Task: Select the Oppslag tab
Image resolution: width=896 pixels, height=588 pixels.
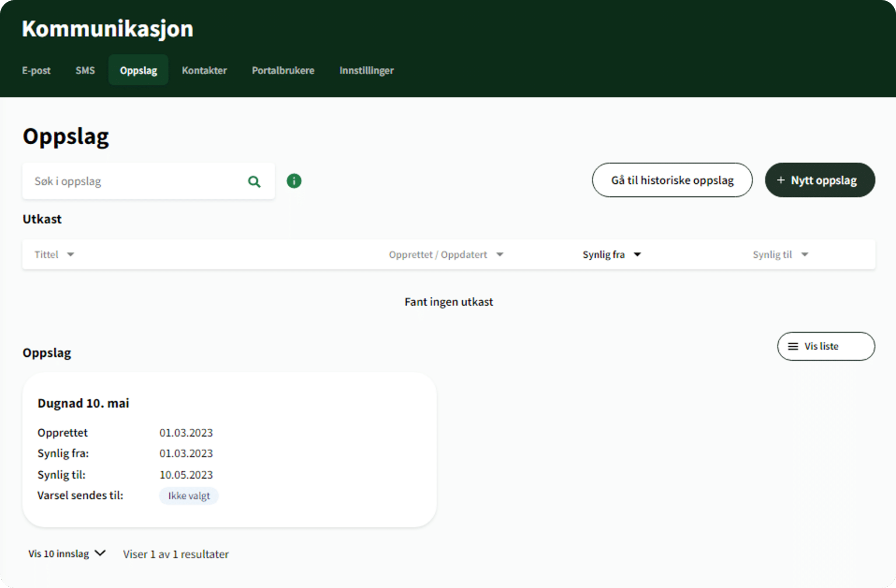Action: (x=138, y=70)
